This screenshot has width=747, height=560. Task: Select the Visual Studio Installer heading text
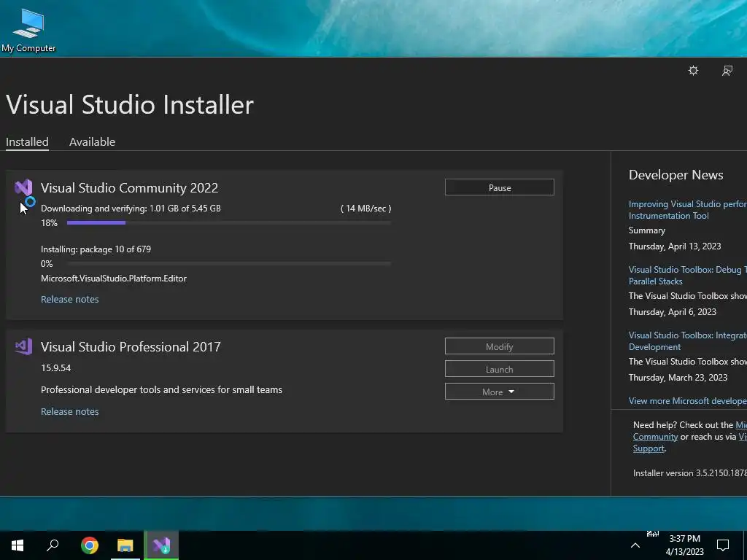[130, 105]
